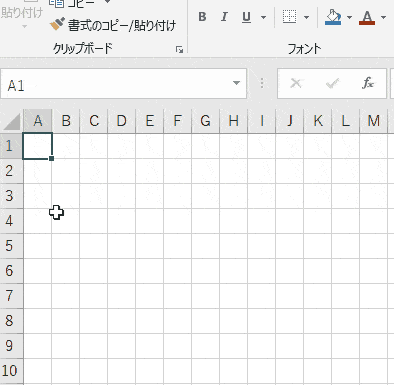The image size is (394, 385).
Task: Select column K header
Action: coord(318,121)
